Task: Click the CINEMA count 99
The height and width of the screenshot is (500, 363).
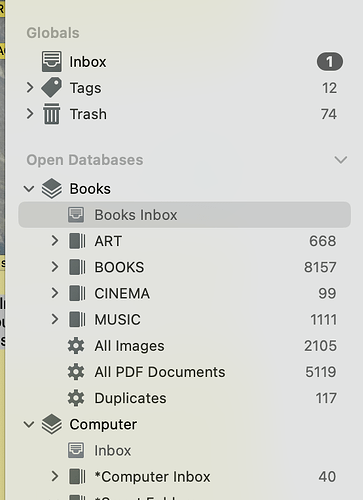Action: 327,293
